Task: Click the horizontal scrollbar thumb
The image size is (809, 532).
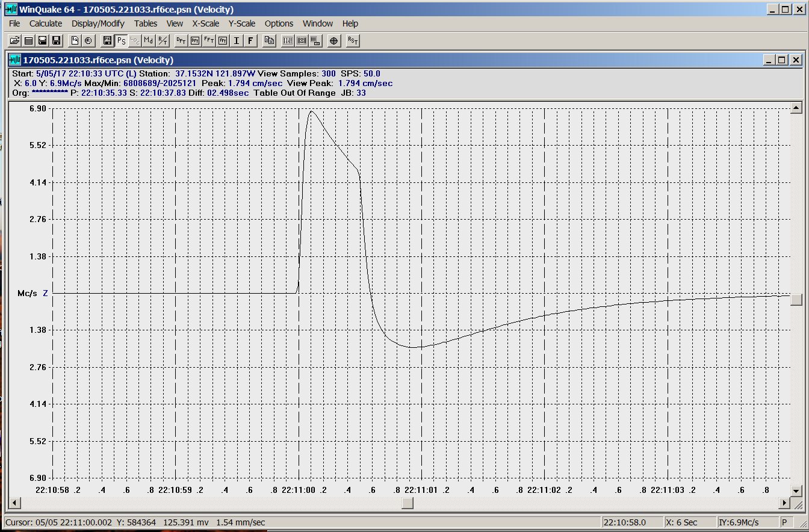Action: [x=408, y=503]
